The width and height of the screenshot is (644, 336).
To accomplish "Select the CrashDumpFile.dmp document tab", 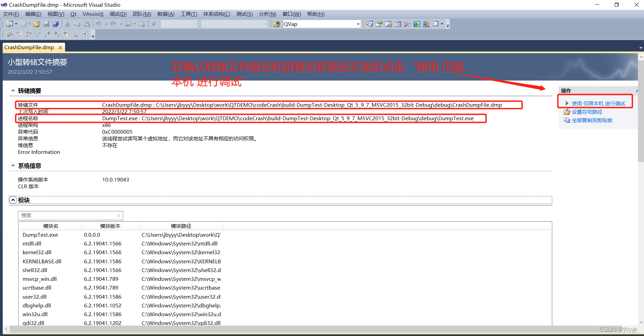I will [x=29, y=47].
